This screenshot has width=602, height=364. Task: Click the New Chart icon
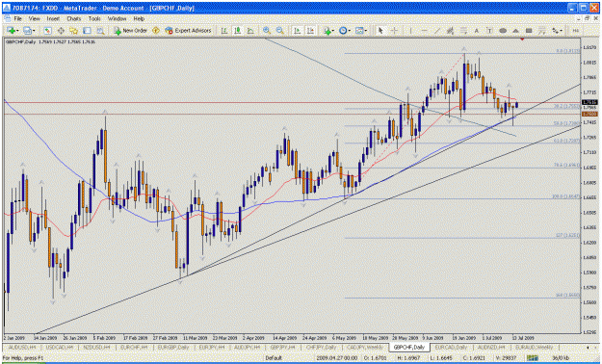pos(11,31)
